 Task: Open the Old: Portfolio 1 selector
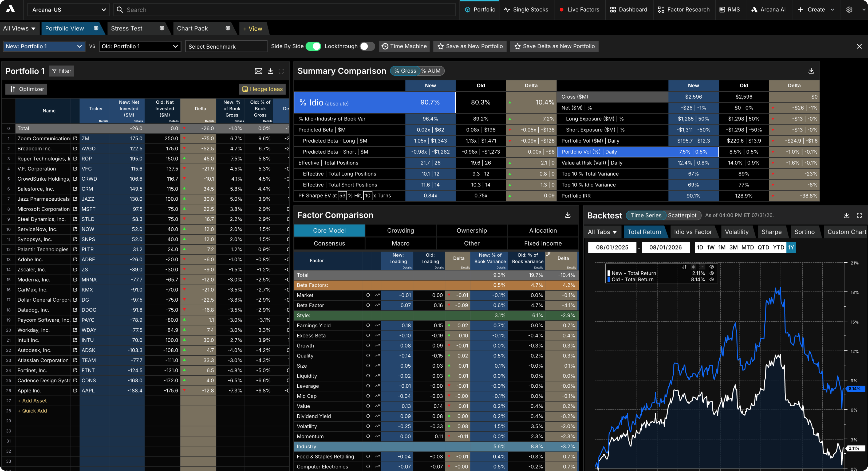(140, 46)
